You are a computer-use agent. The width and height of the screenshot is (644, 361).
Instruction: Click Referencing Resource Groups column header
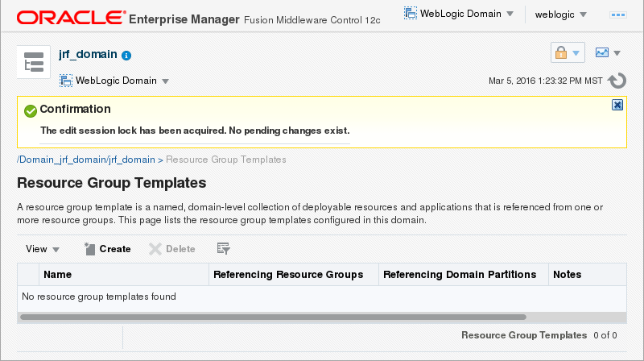pyautogui.click(x=287, y=275)
